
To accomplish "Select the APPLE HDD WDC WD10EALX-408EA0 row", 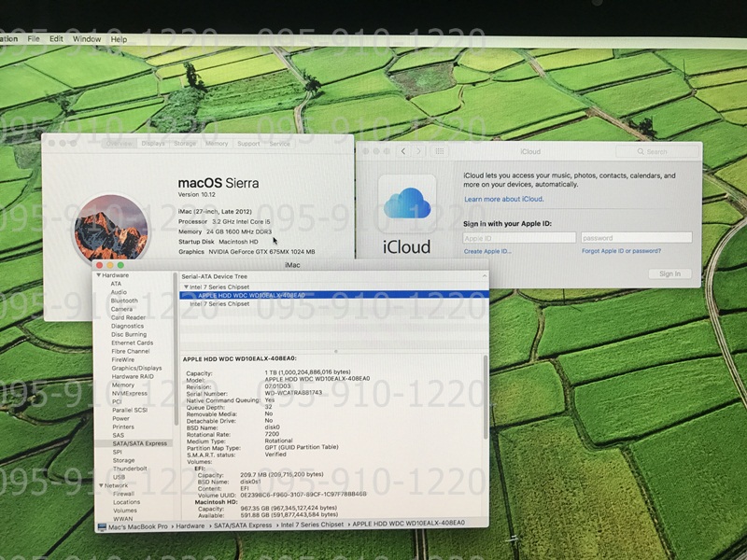I will (x=334, y=295).
